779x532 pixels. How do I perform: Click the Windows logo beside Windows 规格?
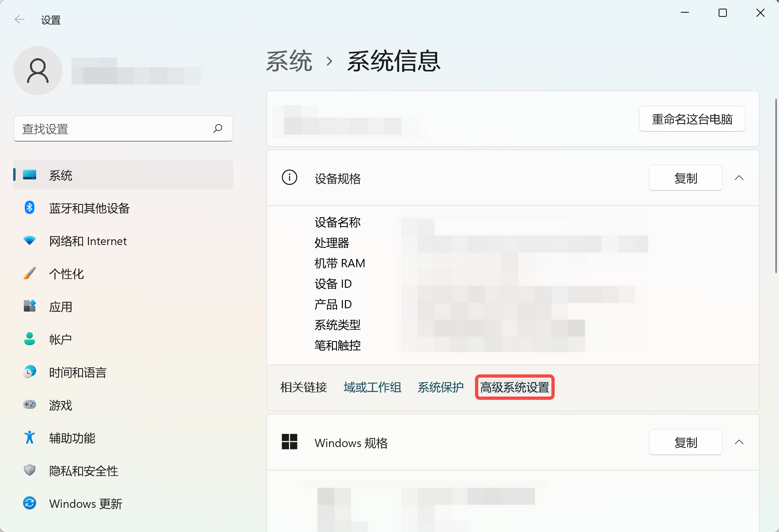(290, 442)
